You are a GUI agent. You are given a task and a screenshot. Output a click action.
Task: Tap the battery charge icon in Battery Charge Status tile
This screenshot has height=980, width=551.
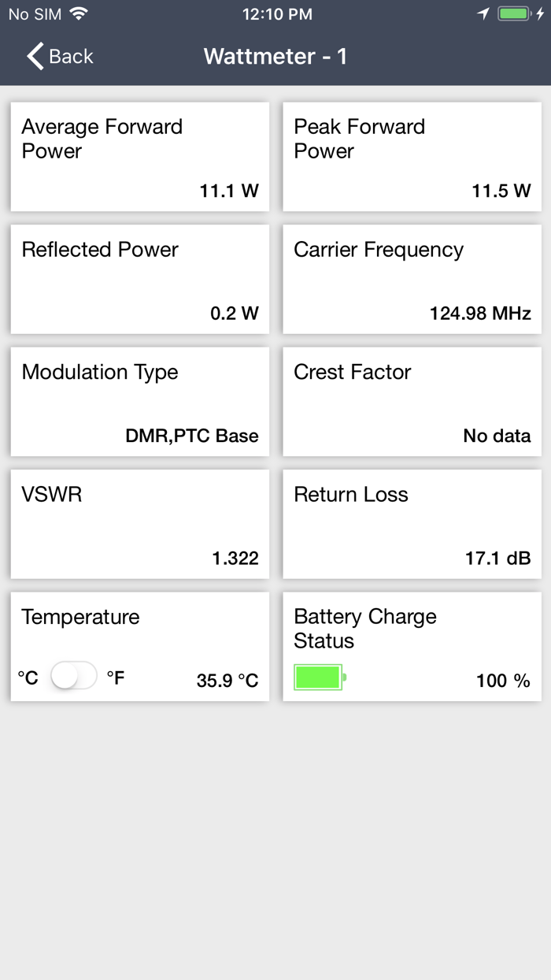click(x=318, y=677)
